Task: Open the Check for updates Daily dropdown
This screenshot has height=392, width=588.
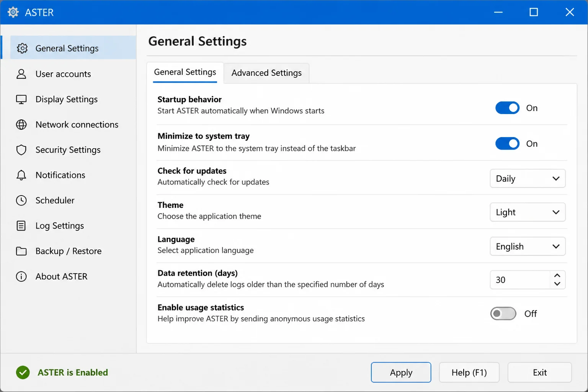Action: coord(528,178)
